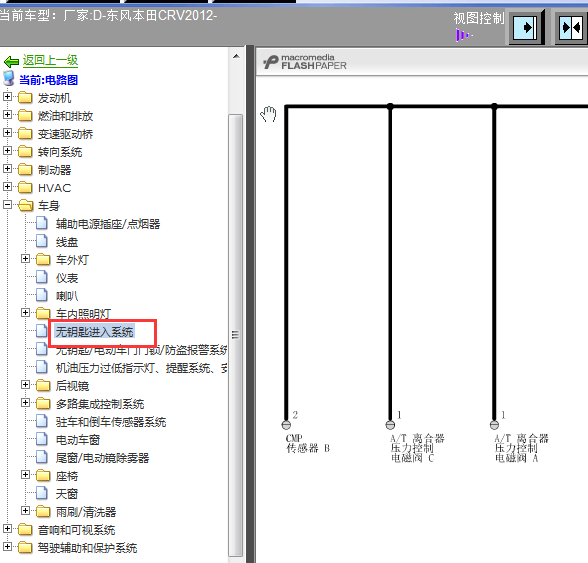Click the 转向系统 folder icon
This screenshot has width=588, height=563.
(25, 152)
